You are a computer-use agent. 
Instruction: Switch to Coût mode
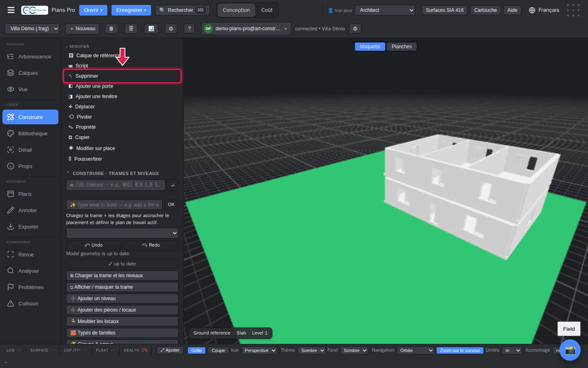point(267,10)
